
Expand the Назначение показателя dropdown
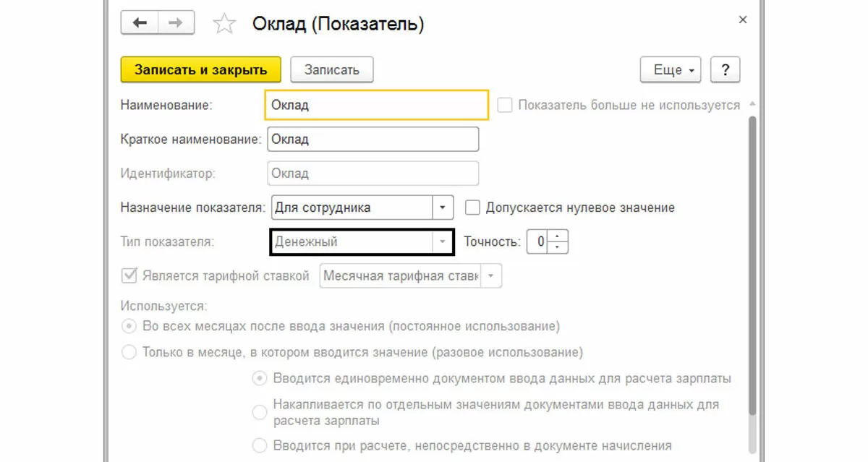point(443,208)
